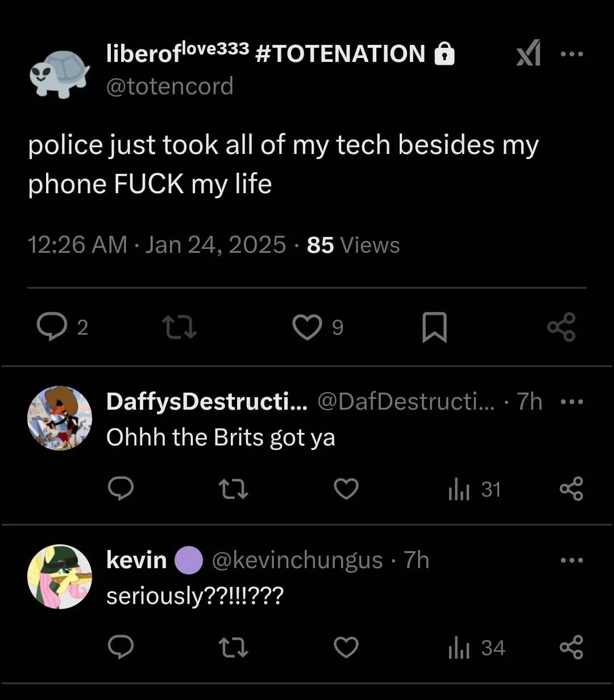Like kevin's "seriously" reply
The image size is (614, 700).
[x=346, y=648]
